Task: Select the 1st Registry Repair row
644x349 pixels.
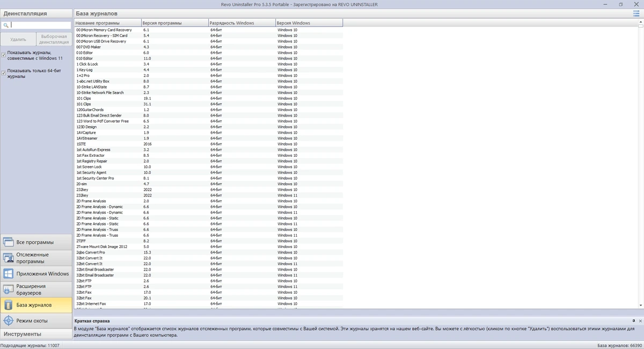Action: click(208, 161)
